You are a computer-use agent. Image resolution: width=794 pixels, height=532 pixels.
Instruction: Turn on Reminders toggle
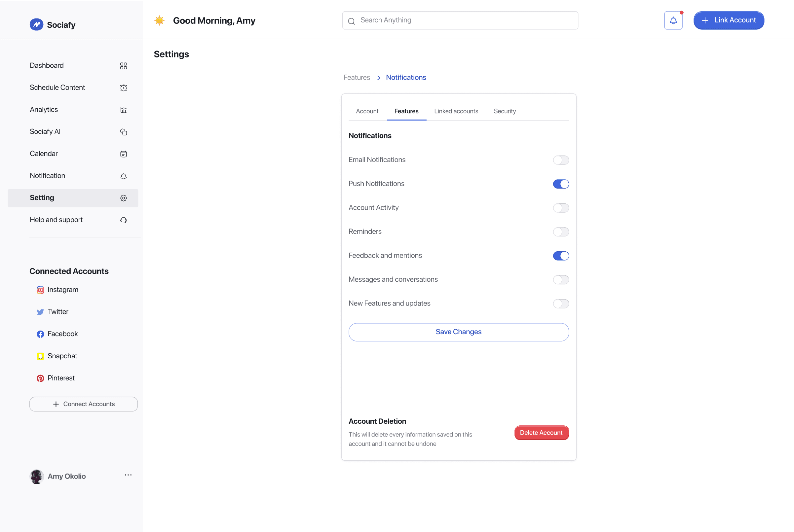pos(560,232)
